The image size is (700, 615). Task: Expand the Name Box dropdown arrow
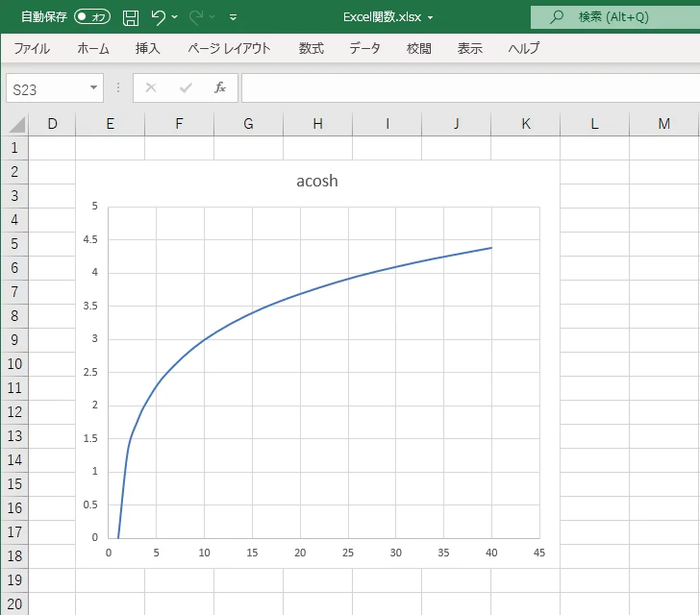coord(94,87)
